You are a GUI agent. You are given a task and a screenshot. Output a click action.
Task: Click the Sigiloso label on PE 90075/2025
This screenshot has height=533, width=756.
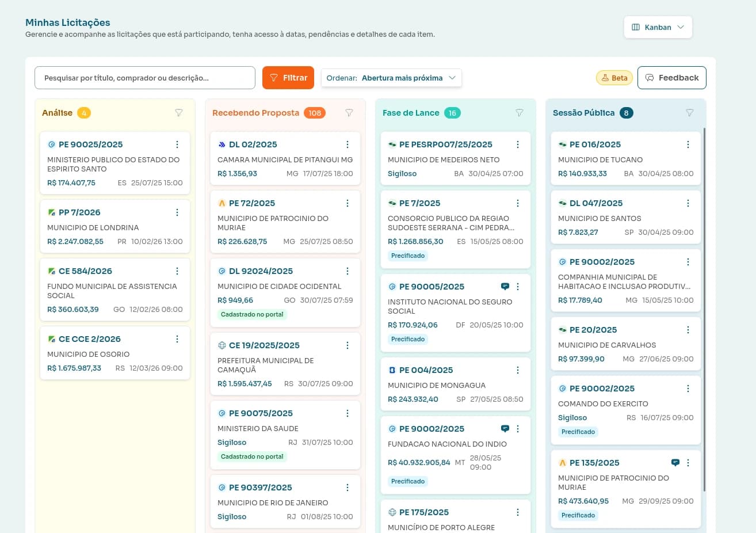(x=232, y=443)
